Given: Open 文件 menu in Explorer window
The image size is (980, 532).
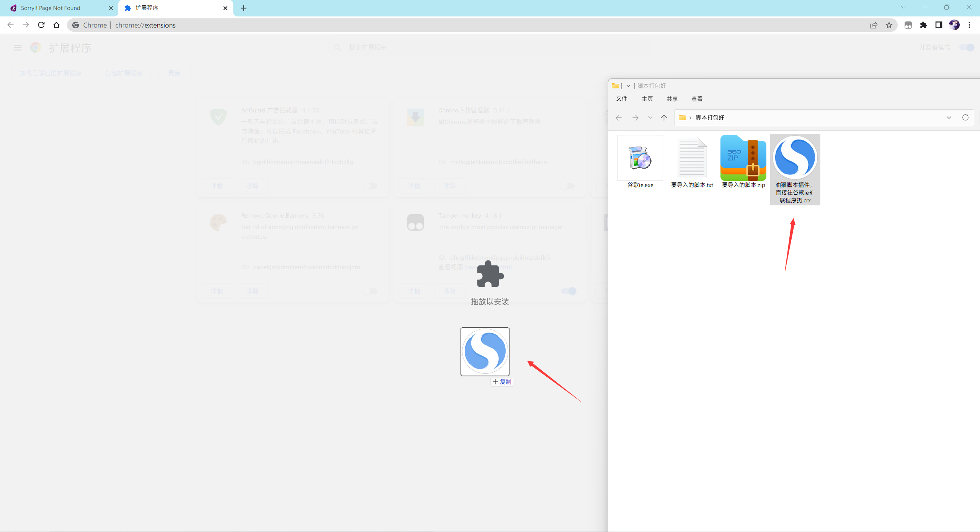Looking at the screenshot, I should tap(622, 99).
